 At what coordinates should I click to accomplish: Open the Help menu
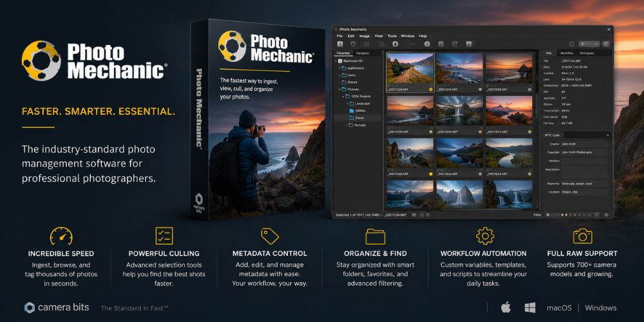423,36
